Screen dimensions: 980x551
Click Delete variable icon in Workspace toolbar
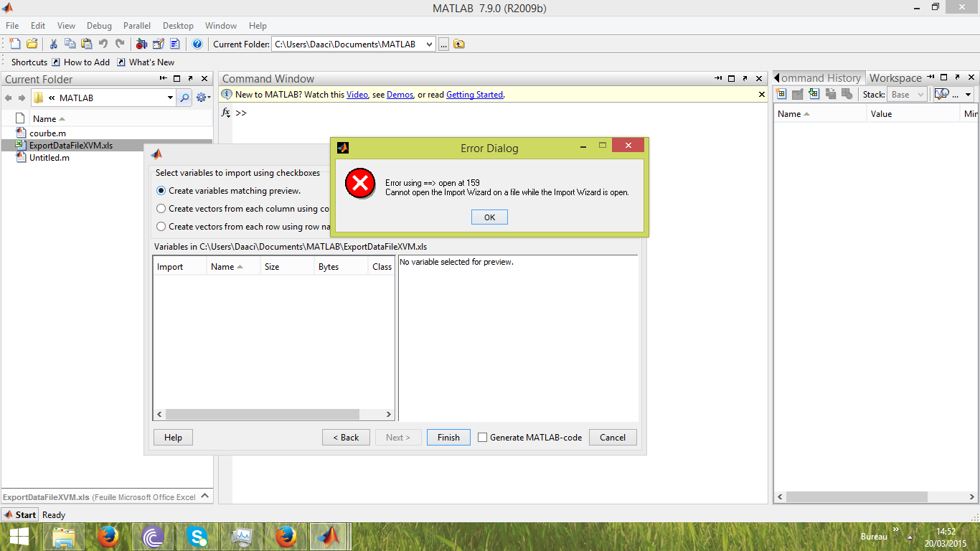point(847,94)
